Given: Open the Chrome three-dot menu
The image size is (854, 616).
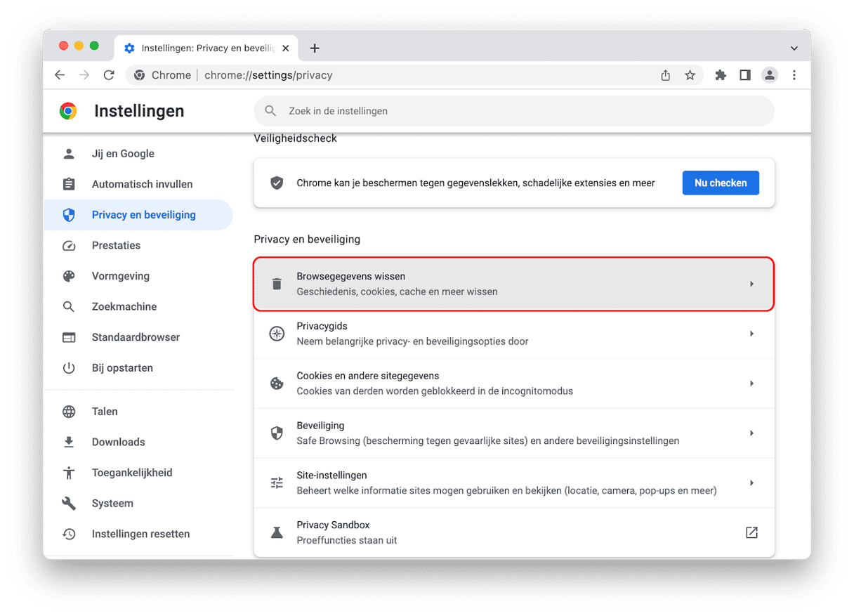Looking at the screenshot, I should (x=794, y=75).
